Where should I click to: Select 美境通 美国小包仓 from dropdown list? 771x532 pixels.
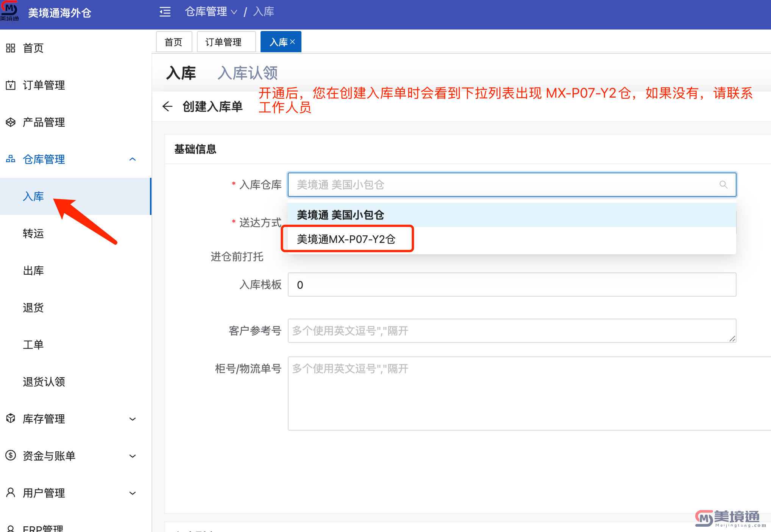512,215
